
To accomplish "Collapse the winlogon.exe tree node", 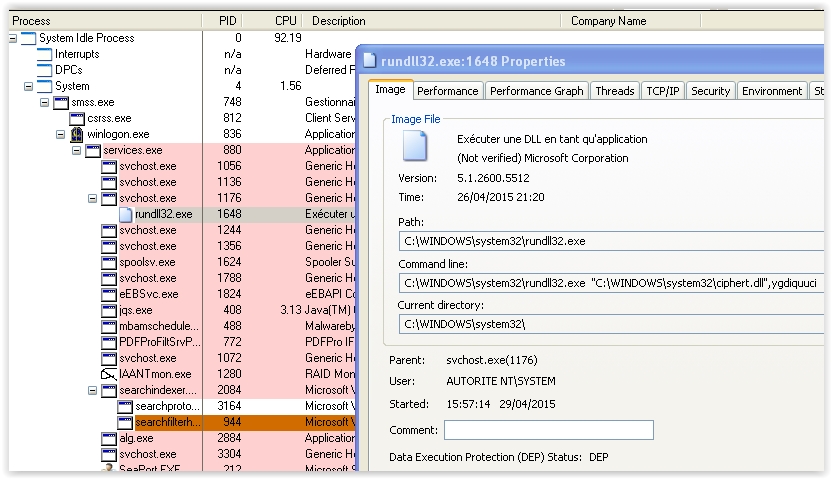I will tap(60, 134).
